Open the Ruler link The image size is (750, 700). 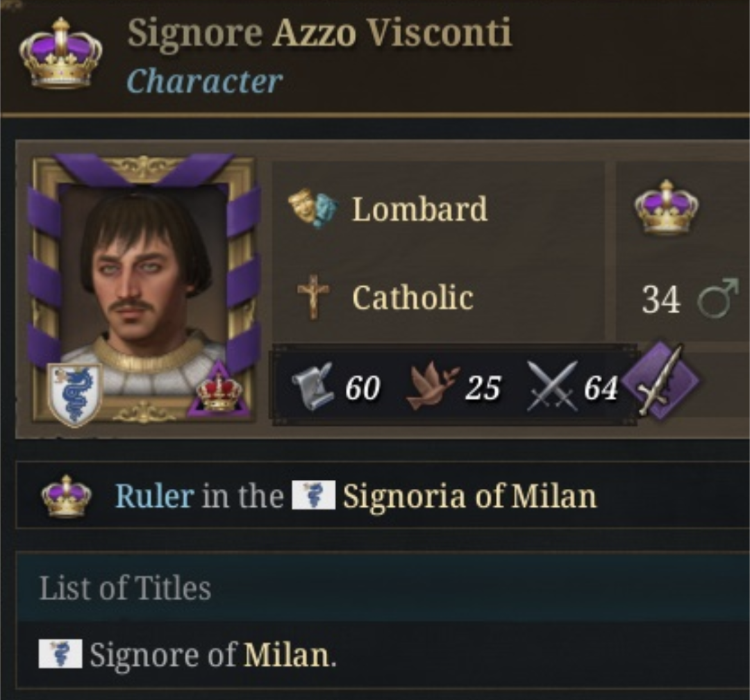154,496
